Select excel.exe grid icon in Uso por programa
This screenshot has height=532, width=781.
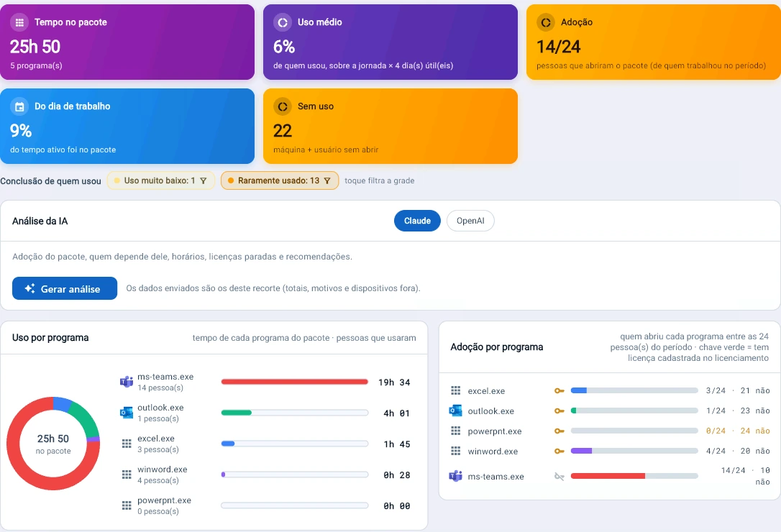127,444
